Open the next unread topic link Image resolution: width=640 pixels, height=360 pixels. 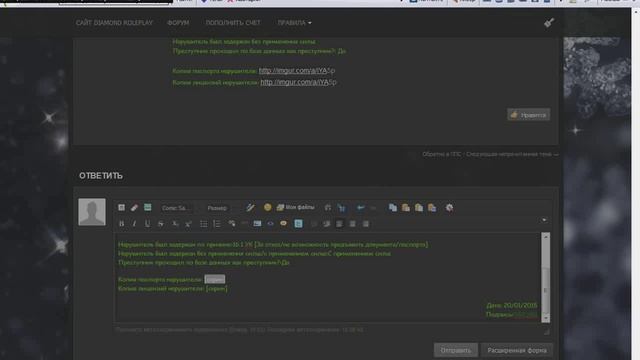(x=511, y=154)
